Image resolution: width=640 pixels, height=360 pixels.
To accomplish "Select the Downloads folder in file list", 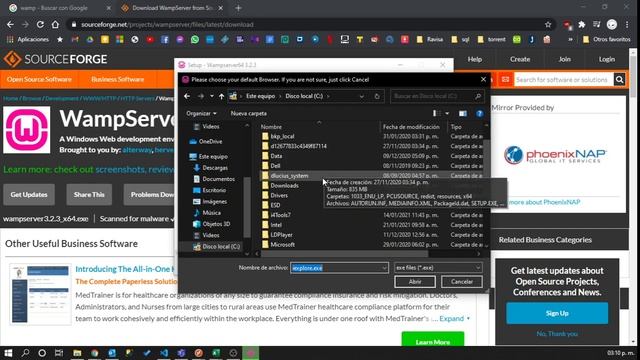I will [284, 186].
